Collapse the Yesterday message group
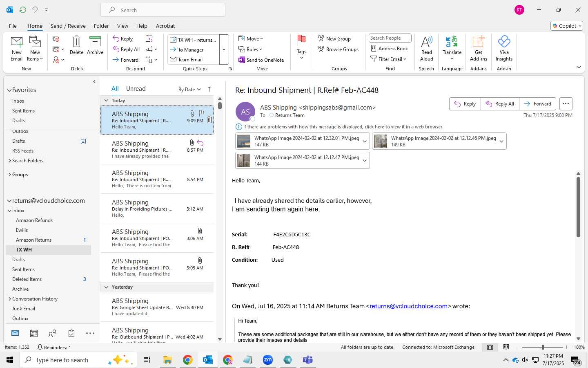The width and height of the screenshot is (588, 368). tap(106, 287)
